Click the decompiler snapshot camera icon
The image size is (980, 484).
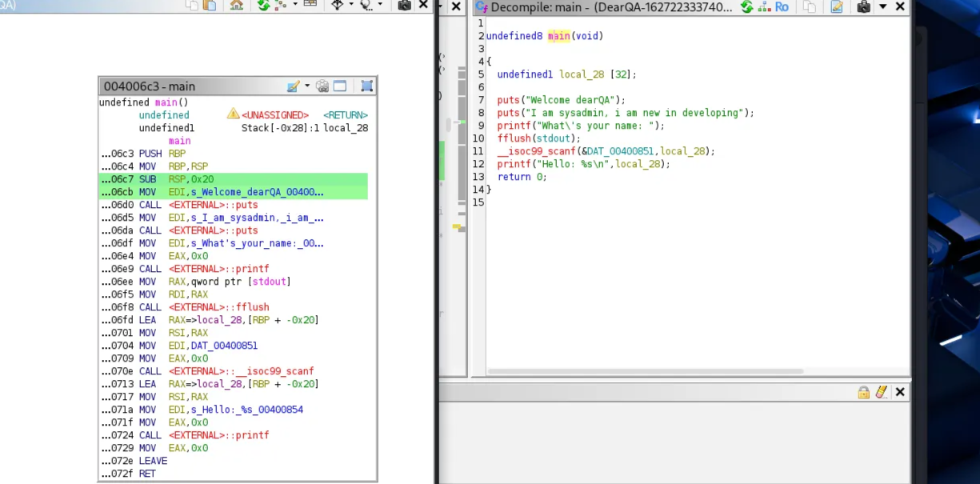863,7
